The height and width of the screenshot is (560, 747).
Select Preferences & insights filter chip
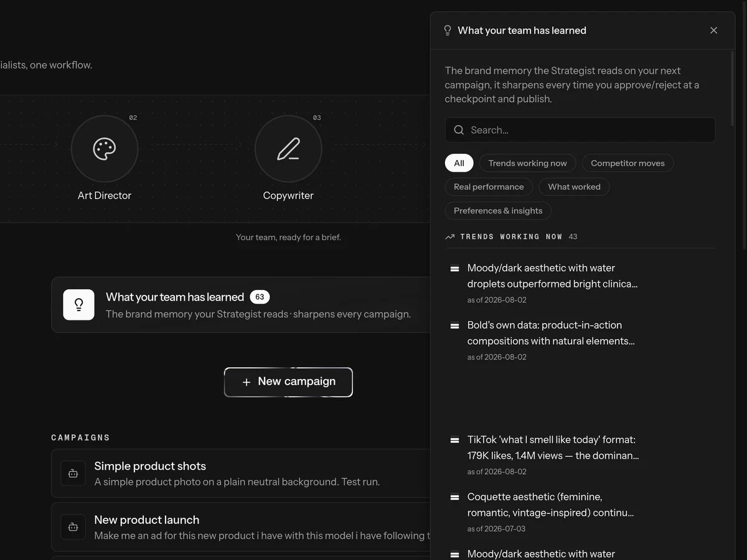(498, 210)
